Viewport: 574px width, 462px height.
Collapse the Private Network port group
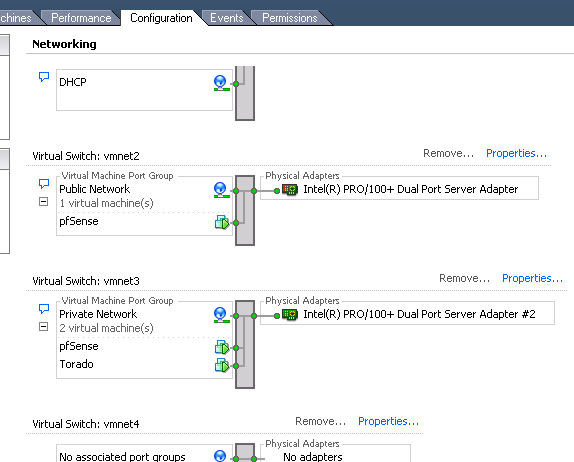click(x=43, y=327)
